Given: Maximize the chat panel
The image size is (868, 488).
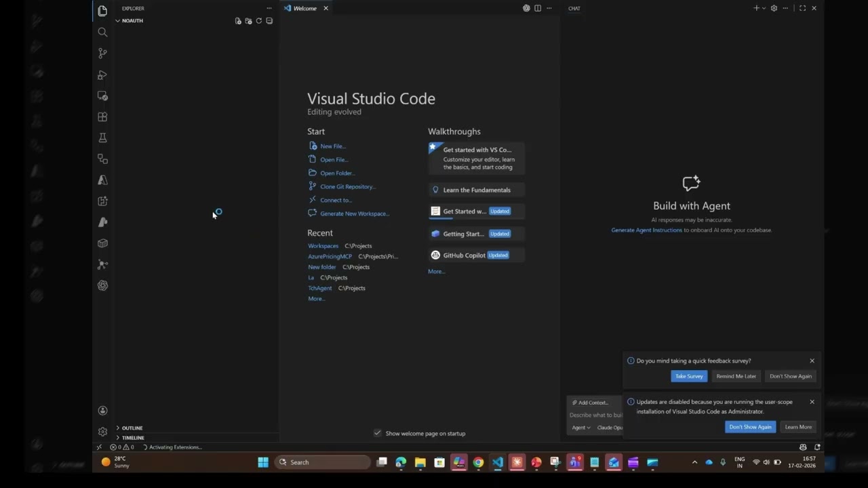Looking at the screenshot, I should 802,8.
